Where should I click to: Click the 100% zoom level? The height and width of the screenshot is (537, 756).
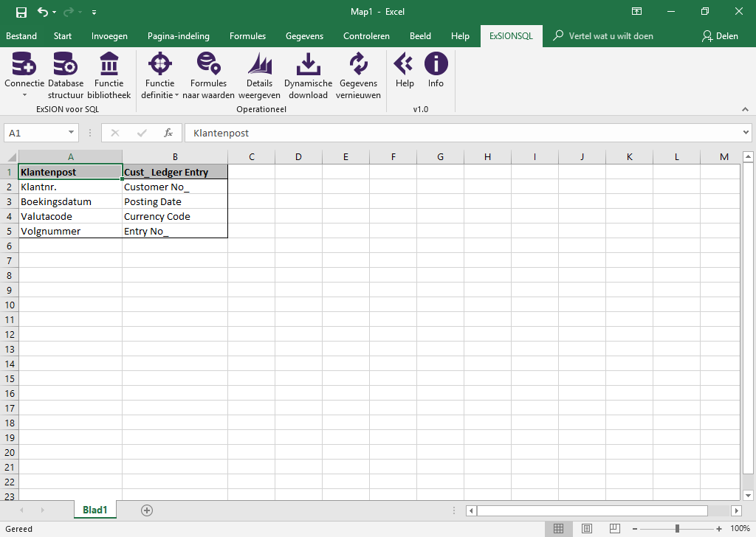click(x=740, y=528)
